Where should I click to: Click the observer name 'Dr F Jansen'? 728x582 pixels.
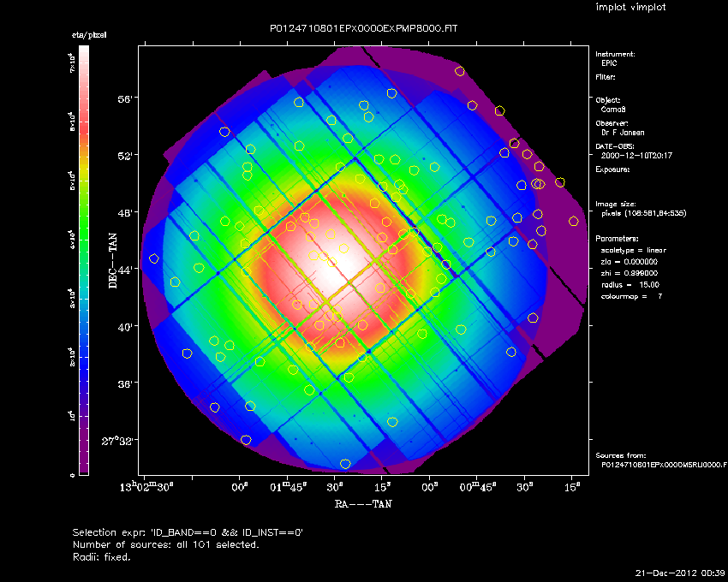(623, 133)
